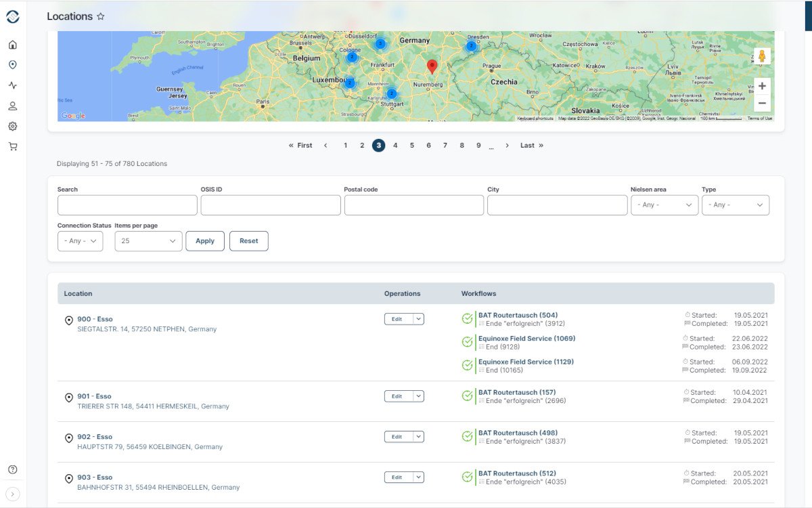Click the OSIS ID input field
This screenshot has height=508, width=812.
(271, 205)
